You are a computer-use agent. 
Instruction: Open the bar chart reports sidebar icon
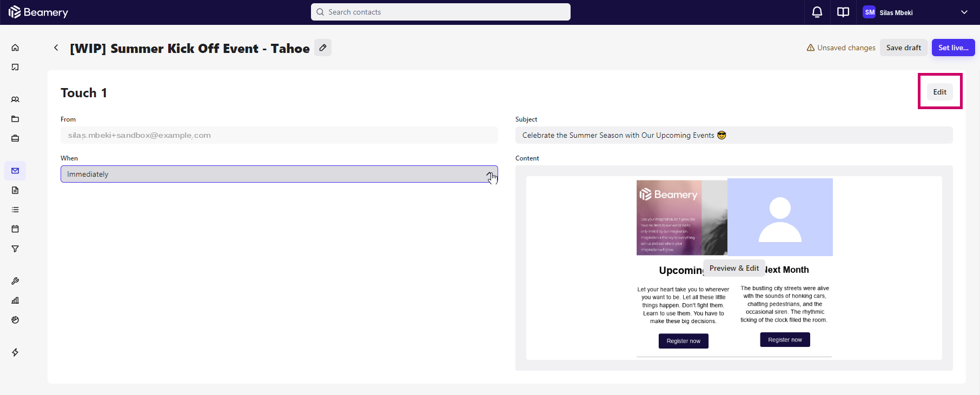tap(15, 300)
